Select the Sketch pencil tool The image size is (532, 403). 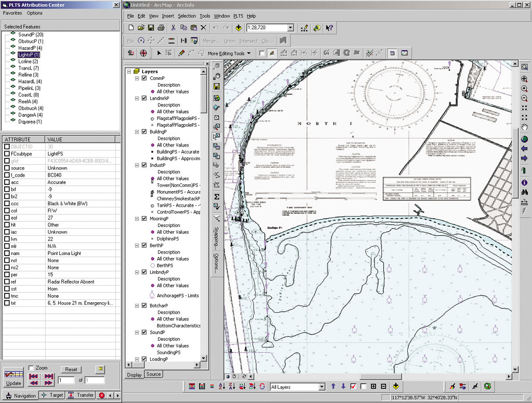(181, 53)
